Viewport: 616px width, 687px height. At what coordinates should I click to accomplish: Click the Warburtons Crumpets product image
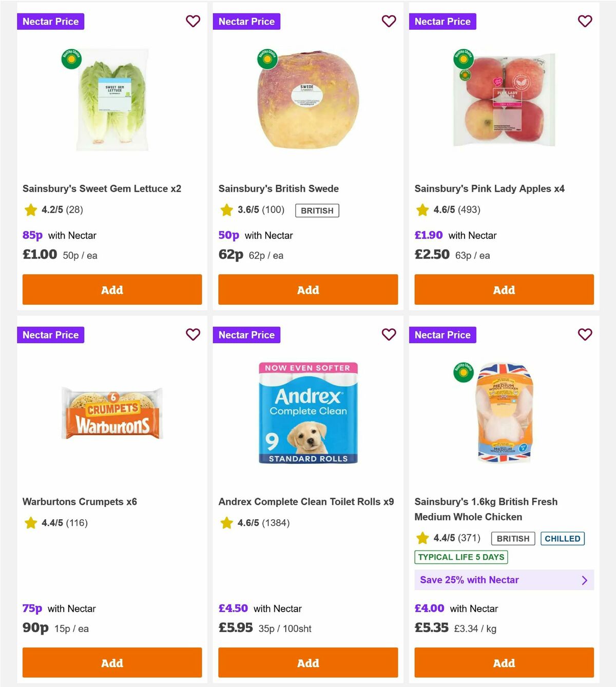[x=111, y=414]
